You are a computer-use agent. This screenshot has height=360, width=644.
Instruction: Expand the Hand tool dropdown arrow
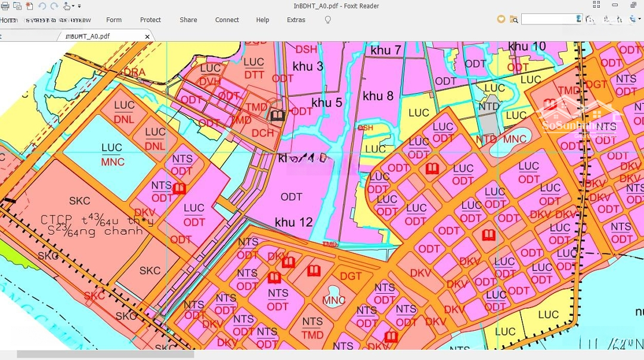point(73,7)
